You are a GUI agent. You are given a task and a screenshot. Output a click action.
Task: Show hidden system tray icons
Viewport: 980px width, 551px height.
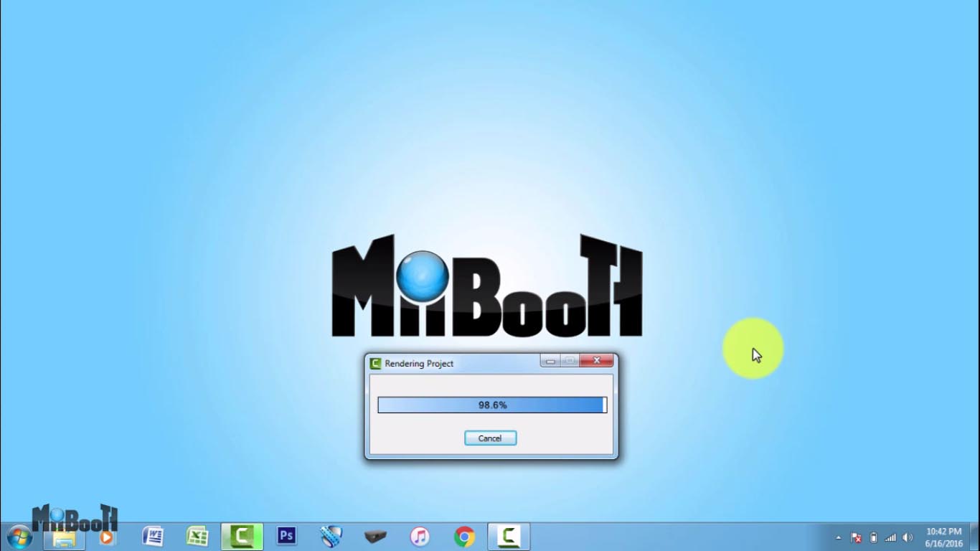click(838, 537)
